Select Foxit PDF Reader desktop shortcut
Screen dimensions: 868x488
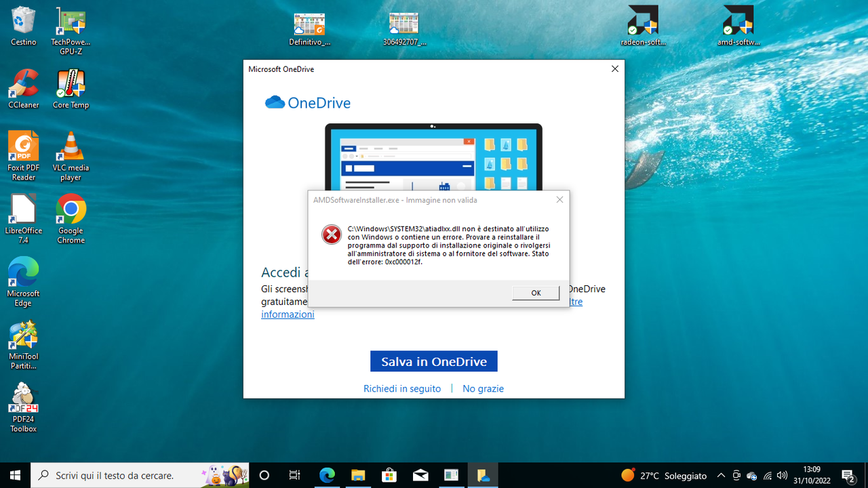(x=23, y=157)
